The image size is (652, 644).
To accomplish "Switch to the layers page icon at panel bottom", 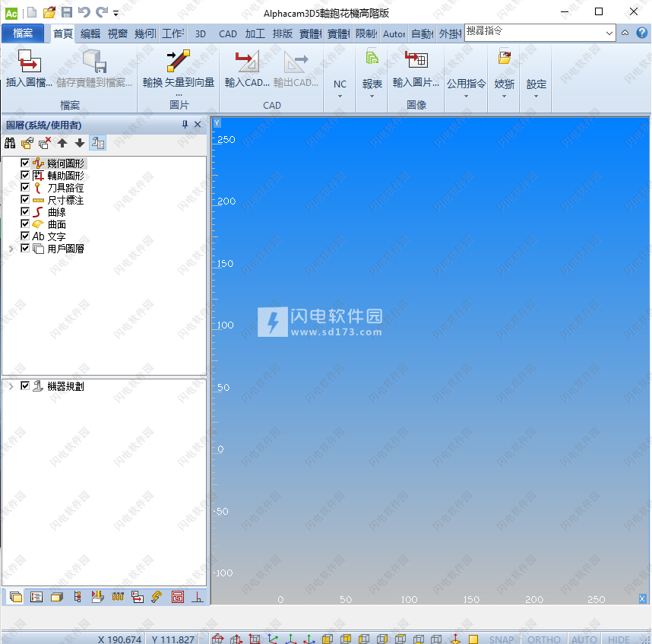I will click(x=16, y=597).
